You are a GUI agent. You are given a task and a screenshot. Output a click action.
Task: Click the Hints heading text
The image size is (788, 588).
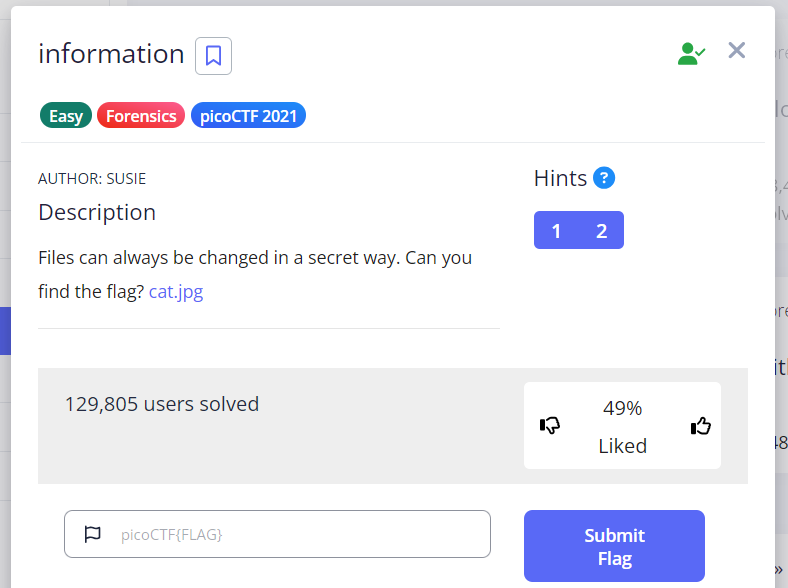pyautogui.click(x=560, y=178)
